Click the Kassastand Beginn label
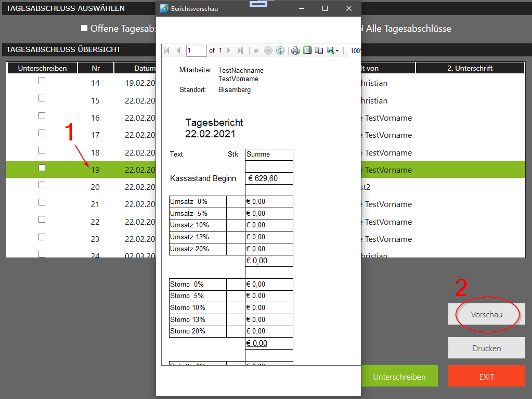This screenshot has width=532, height=399. tap(203, 178)
